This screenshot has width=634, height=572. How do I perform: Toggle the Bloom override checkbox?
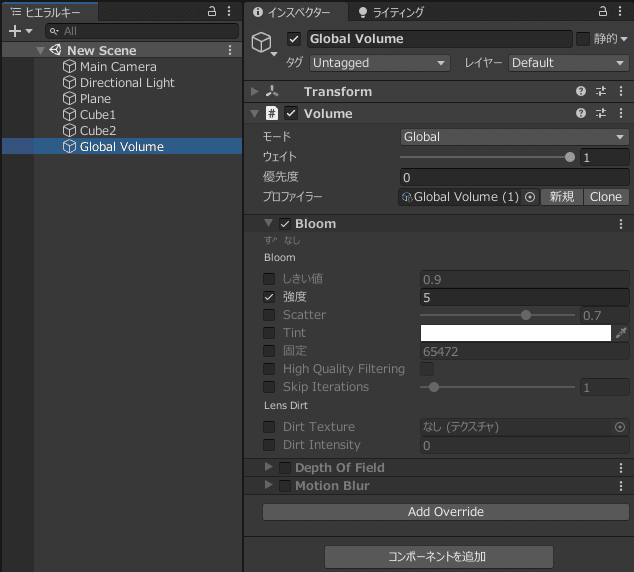click(285, 224)
